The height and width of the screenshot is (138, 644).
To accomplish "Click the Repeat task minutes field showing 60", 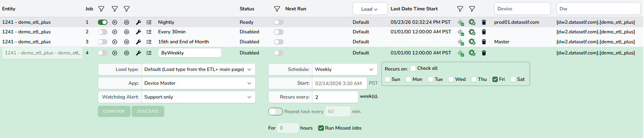I will coord(338,112).
